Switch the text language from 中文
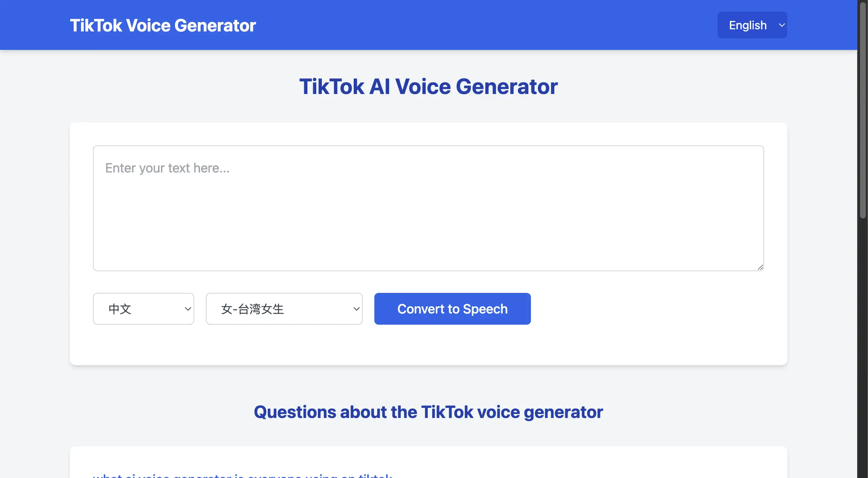Screen dimensions: 868x478 (x=143, y=308)
